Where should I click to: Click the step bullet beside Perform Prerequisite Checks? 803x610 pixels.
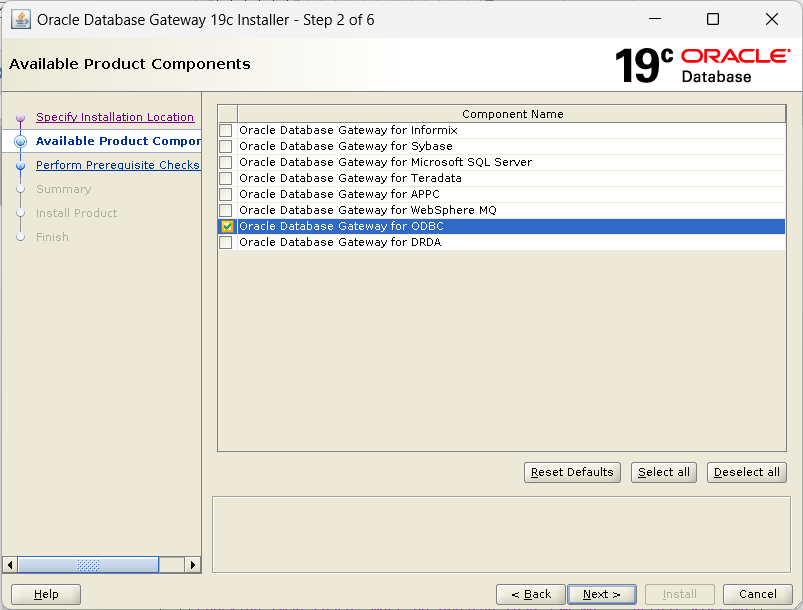tap(20, 166)
